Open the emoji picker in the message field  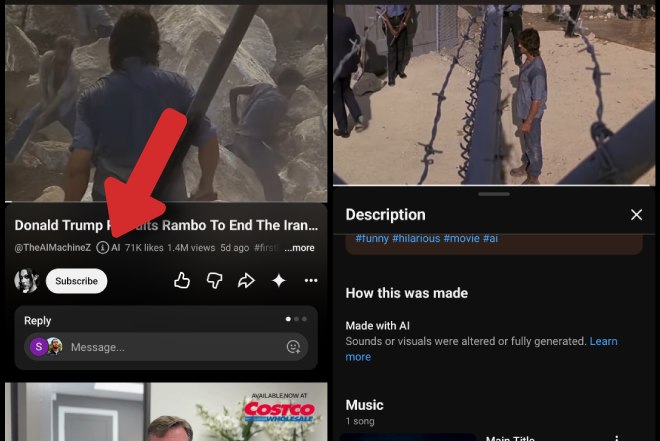point(293,347)
